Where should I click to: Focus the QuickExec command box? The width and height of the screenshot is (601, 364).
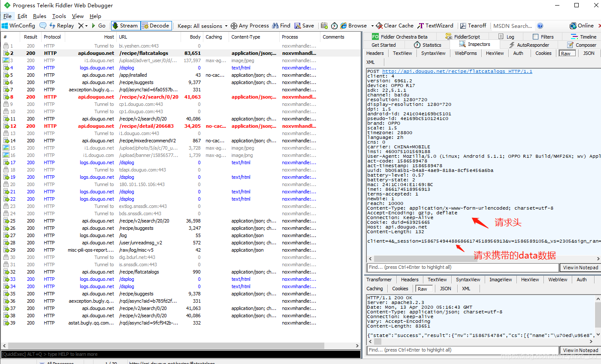[181, 354]
